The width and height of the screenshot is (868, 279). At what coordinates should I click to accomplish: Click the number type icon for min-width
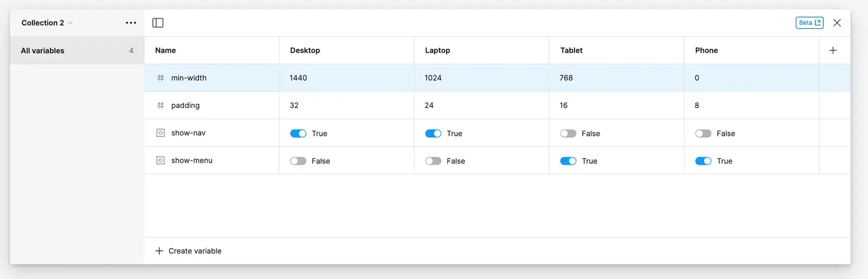161,78
